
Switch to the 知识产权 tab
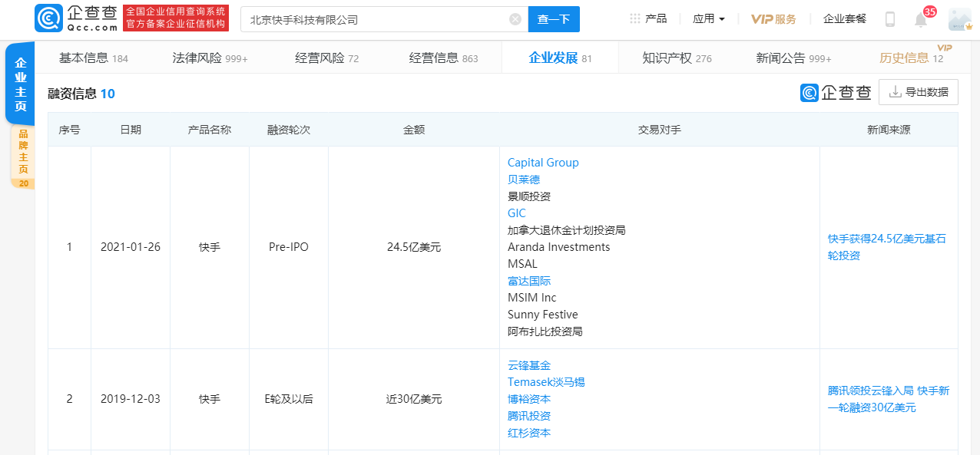[x=677, y=58]
